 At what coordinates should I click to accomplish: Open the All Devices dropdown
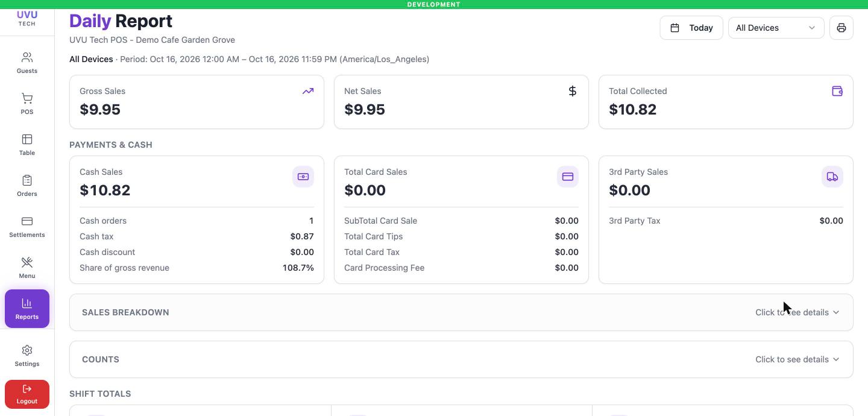coord(776,28)
